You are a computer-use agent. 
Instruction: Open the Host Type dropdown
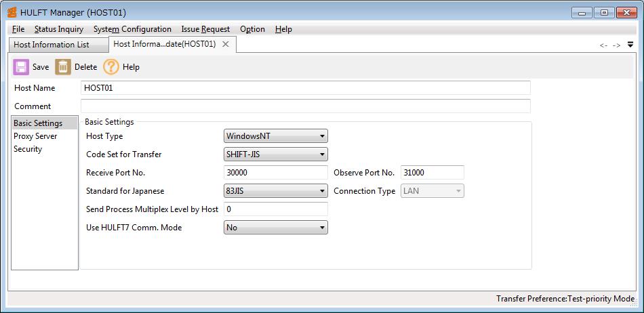(275, 136)
